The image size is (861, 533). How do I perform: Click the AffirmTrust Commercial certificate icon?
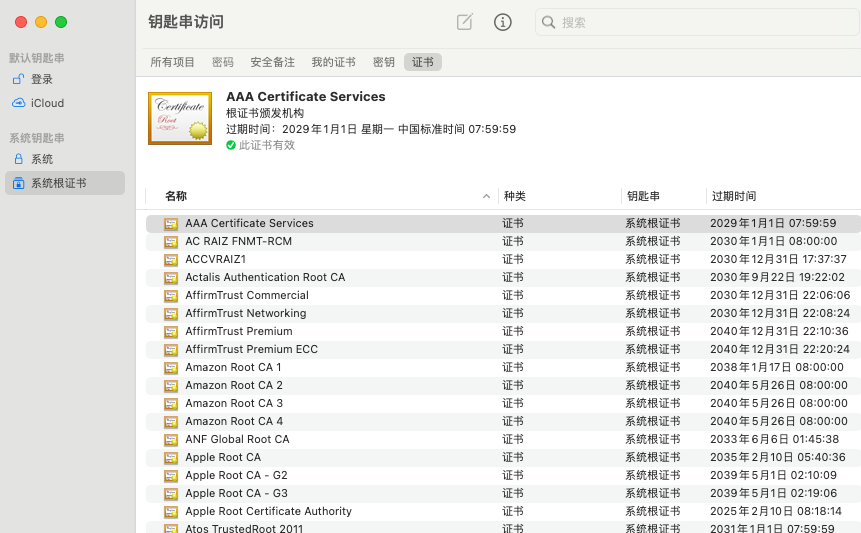171,296
